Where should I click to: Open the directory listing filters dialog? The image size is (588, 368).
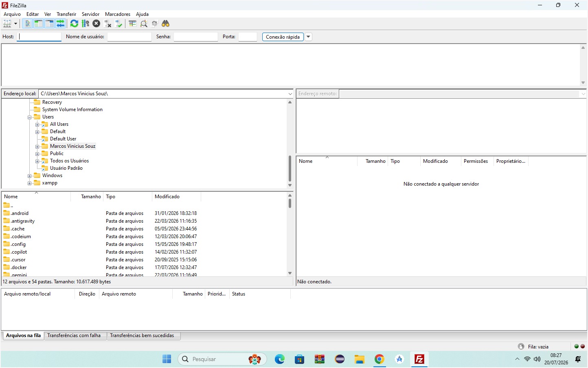pos(132,24)
